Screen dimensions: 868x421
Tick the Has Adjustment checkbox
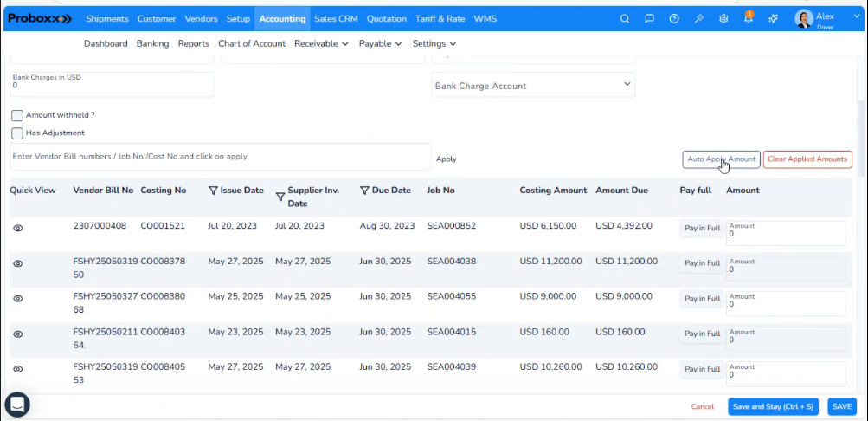point(17,133)
